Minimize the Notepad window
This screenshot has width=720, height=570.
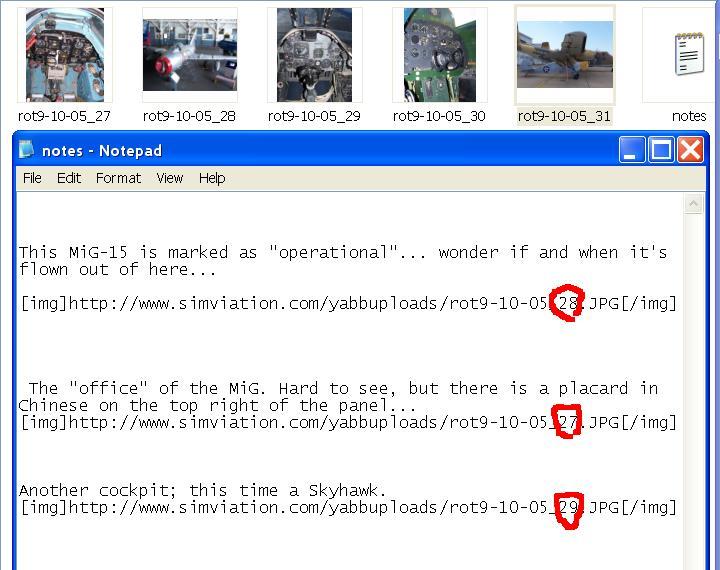tap(632, 150)
